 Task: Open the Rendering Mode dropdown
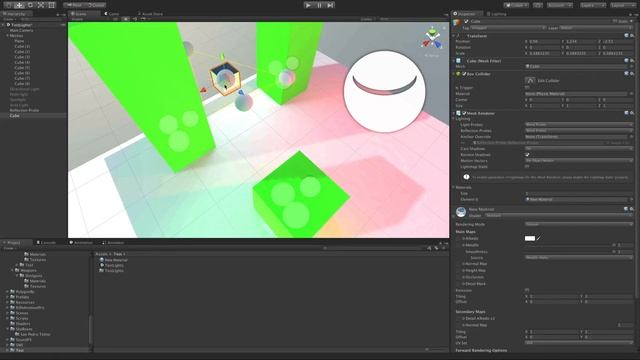click(578, 224)
